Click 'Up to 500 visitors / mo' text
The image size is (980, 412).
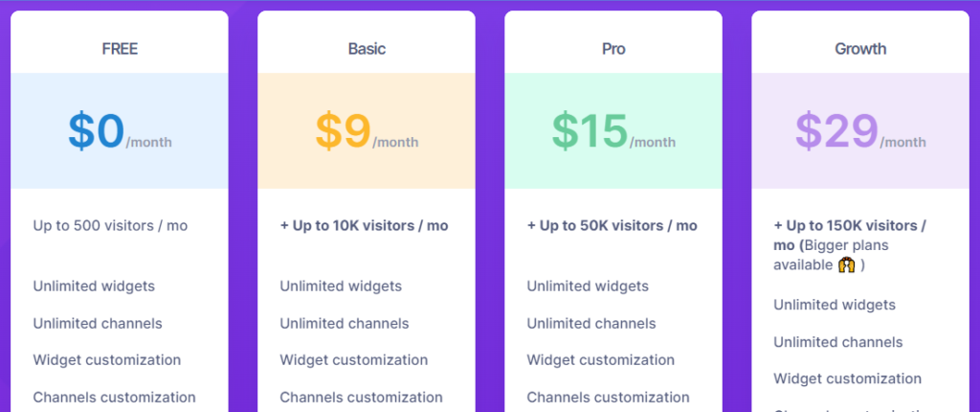coord(110,225)
